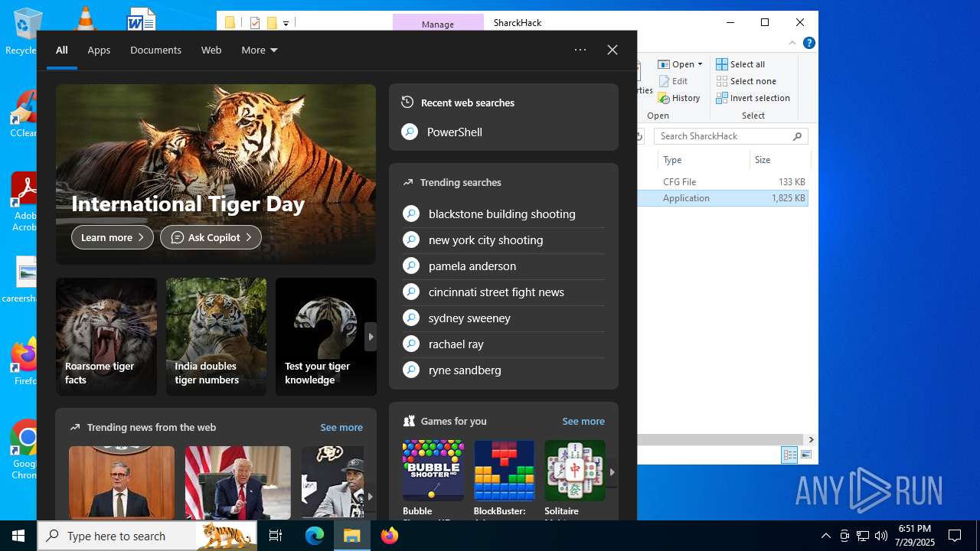Click the Ask Copilot button

211,237
